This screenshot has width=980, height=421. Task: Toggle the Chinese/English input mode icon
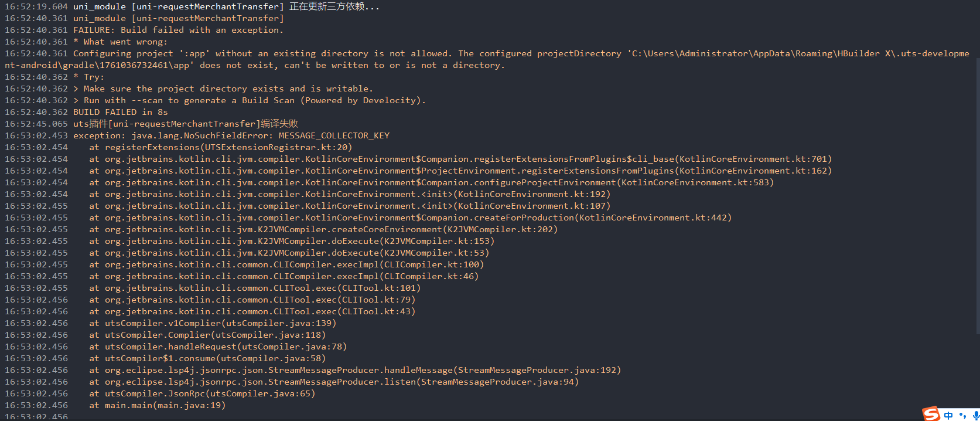point(948,415)
